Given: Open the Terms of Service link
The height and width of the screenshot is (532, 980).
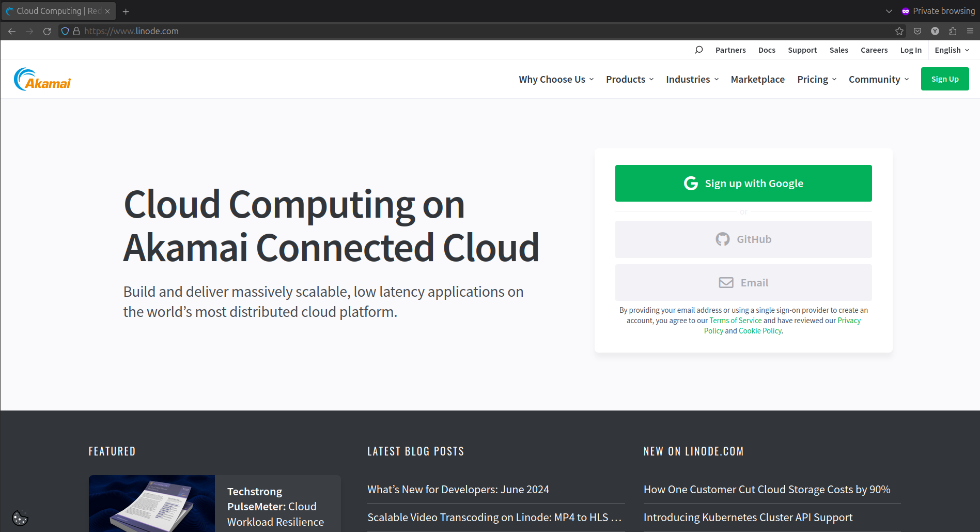Looking at the screenshot, I should [x=735, y=321].
